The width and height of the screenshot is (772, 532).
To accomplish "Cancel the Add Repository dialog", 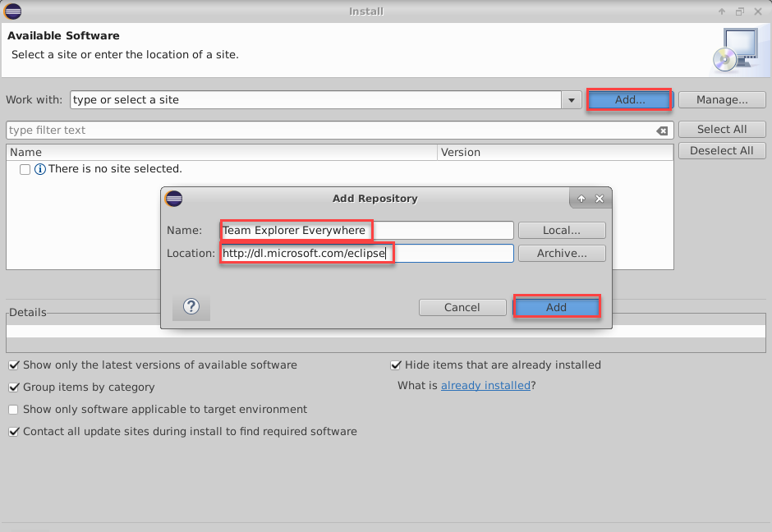I will click(462, 308).
